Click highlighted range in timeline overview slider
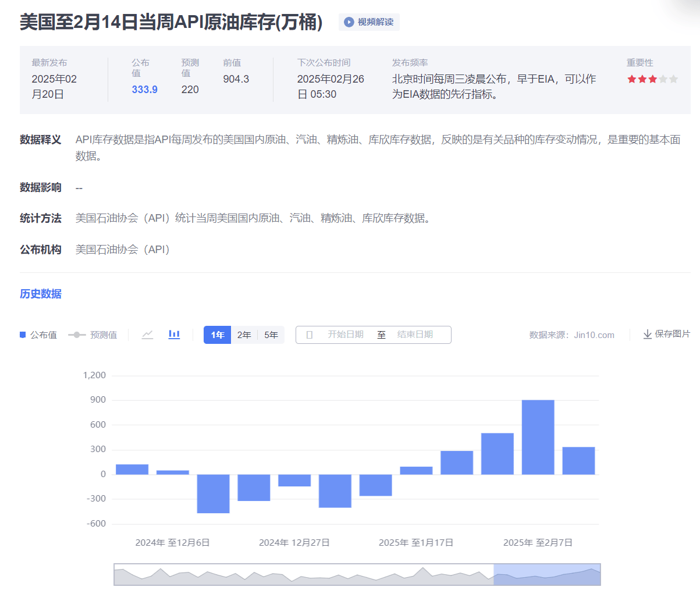 (x=547, y=574)
